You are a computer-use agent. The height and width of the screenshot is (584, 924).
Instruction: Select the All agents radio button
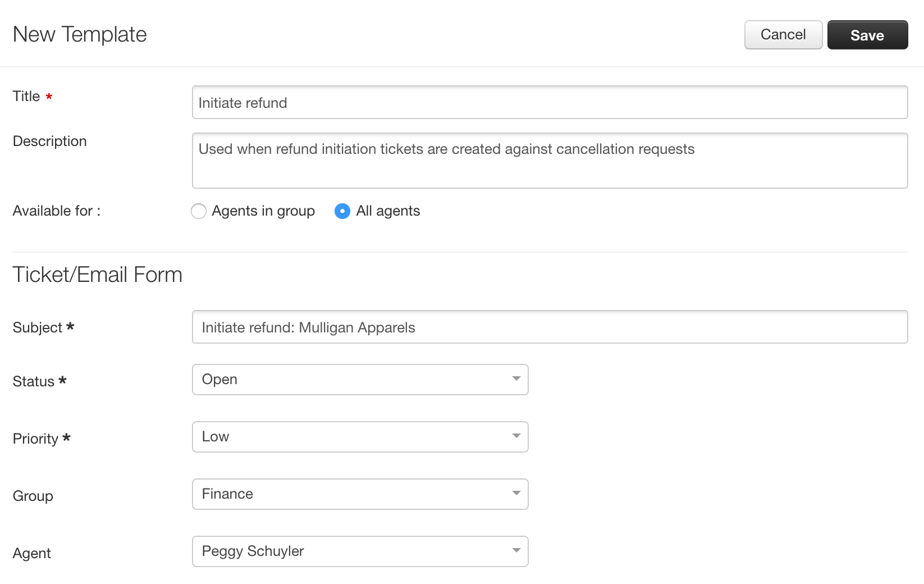tap(342, 211)
